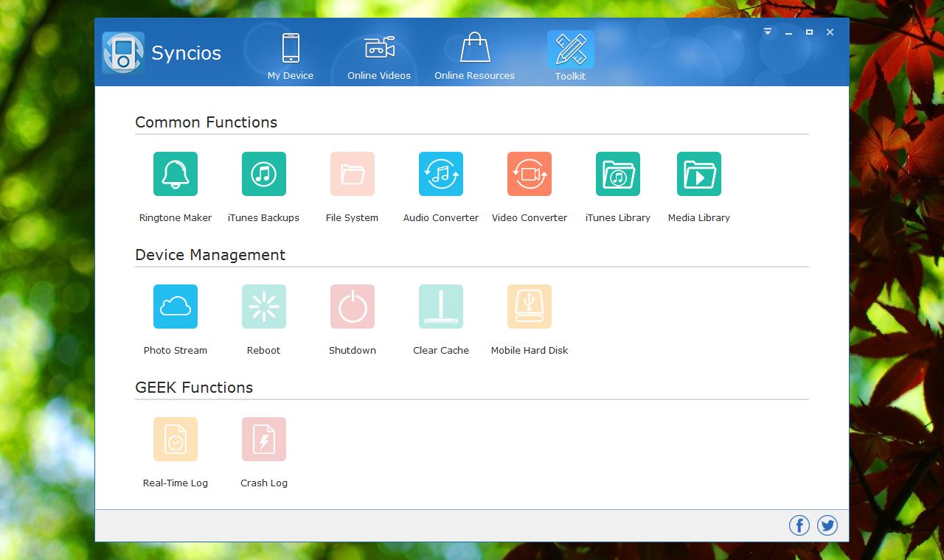
Task: Switch to the My Device tab
Action: point(291,56)
